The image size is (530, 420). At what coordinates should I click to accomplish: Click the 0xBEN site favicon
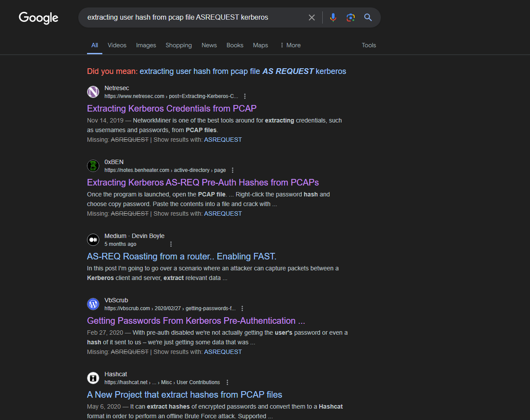point(93,166)
